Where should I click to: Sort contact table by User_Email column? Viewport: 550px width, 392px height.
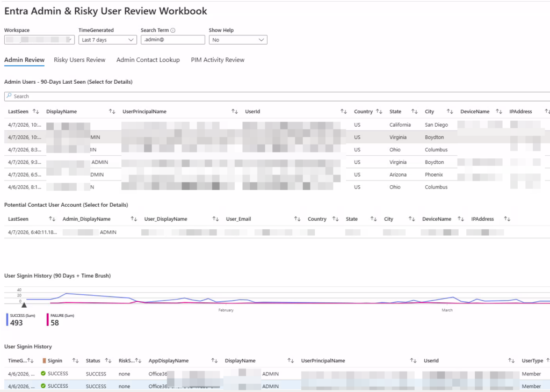coord(297,219)
